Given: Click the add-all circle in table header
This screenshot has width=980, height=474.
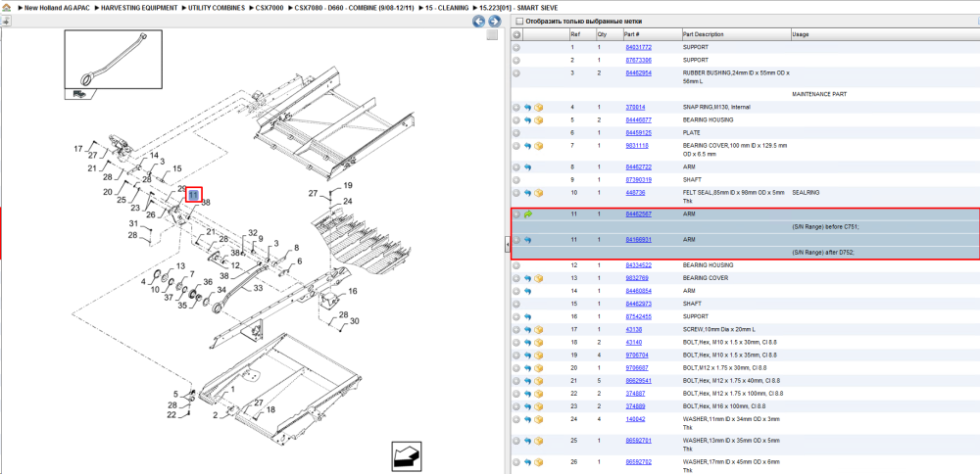Looking at the screenshot, I should click(x=516, y=34).
